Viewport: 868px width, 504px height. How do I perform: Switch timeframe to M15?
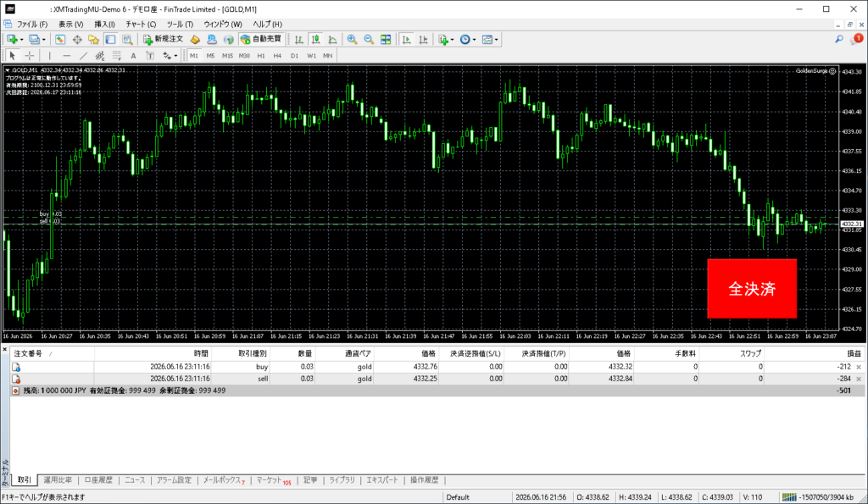click(x=227, y=56)
